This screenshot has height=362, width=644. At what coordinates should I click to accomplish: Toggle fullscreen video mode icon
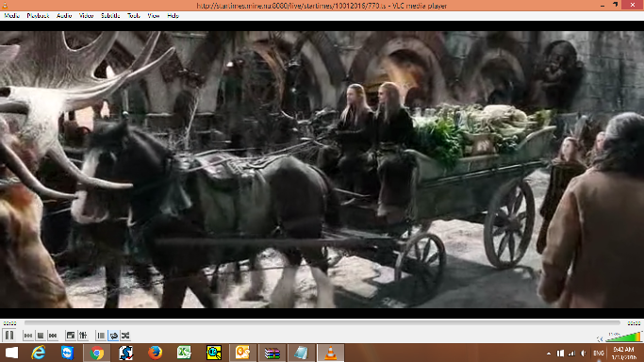(71, 336)
